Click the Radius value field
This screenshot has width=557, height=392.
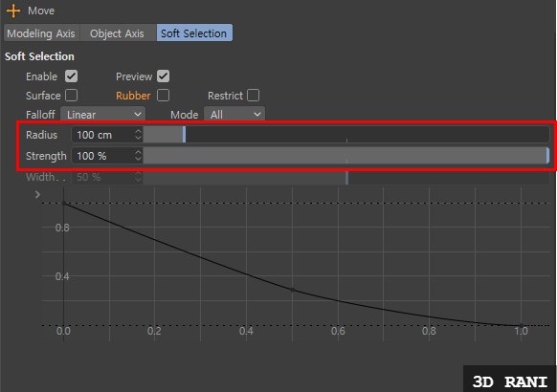pos(103,135)
